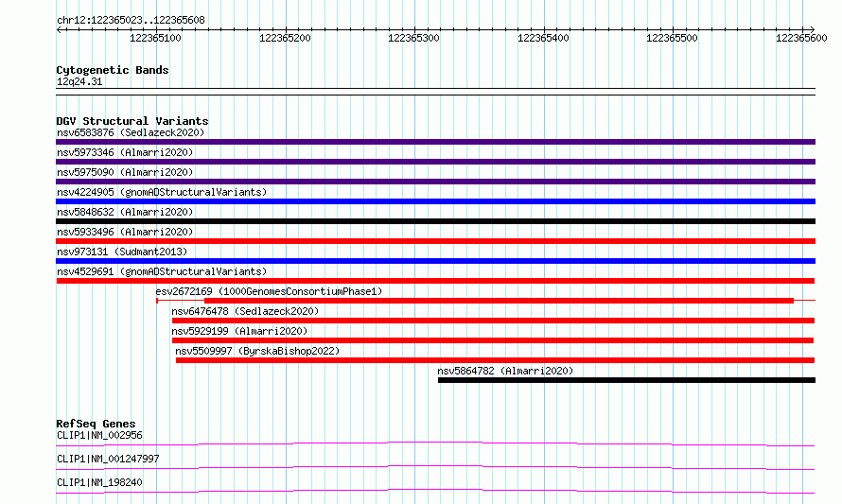Select variant label nsv5848632 (Almarri2020)
Viewport: 842px width, 504px height.
point(125,212)
